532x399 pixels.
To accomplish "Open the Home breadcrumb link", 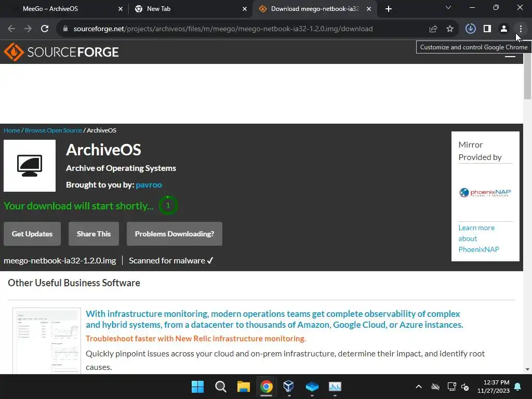I will coord(12,130).
